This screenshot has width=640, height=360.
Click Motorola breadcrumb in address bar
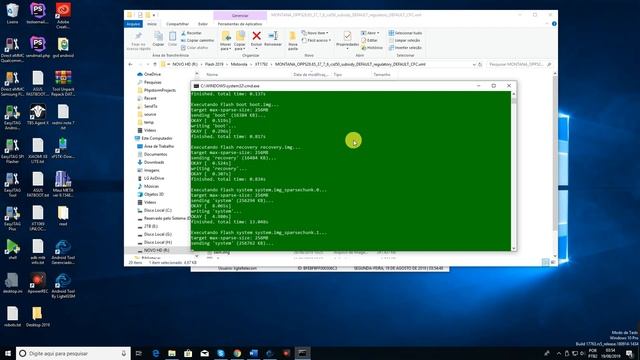[x=239, y=64]
